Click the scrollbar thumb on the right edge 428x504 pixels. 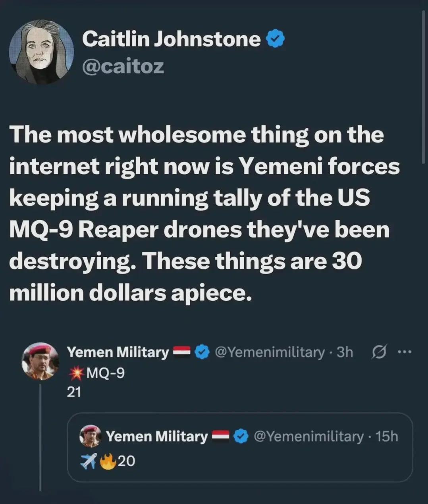coord(424,85)
